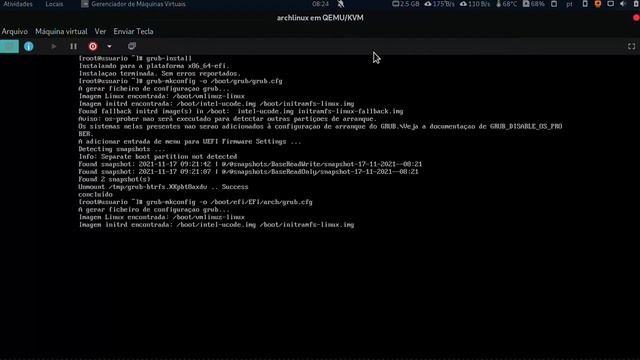Click the 68% usage indicator
The width and height of the screenshot is (640, 360).
tap(534, 4)
